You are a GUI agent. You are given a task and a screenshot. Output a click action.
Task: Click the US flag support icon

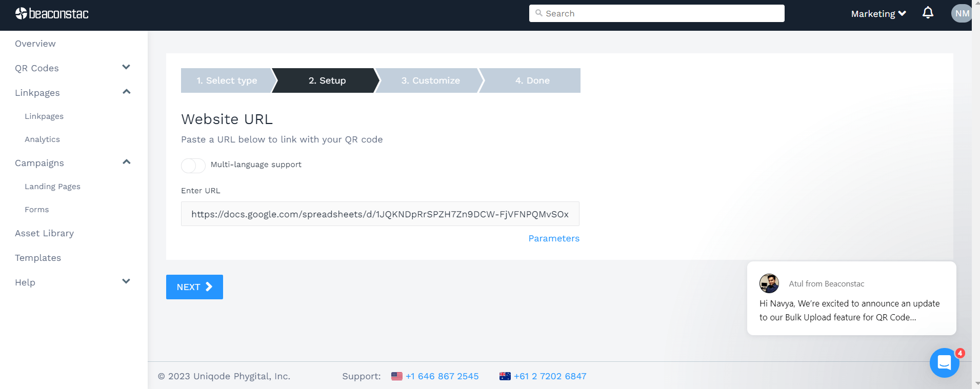[x=397, y=376]
